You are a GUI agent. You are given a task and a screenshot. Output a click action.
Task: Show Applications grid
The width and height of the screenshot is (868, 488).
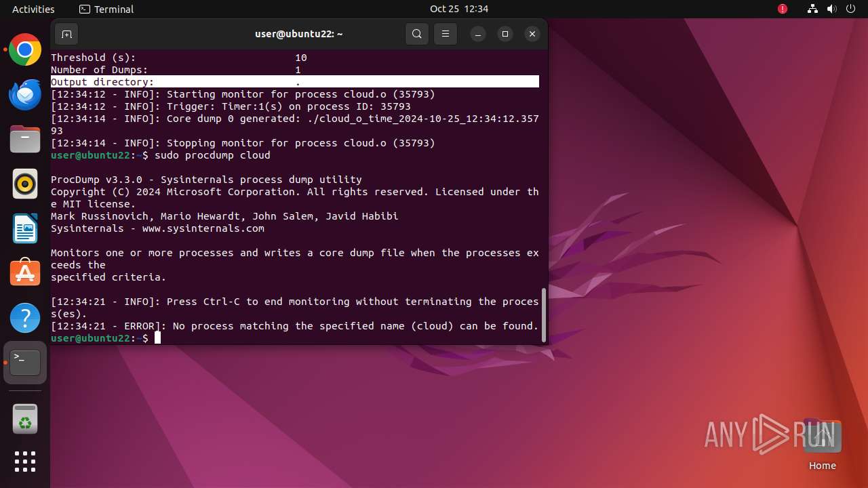25,462
